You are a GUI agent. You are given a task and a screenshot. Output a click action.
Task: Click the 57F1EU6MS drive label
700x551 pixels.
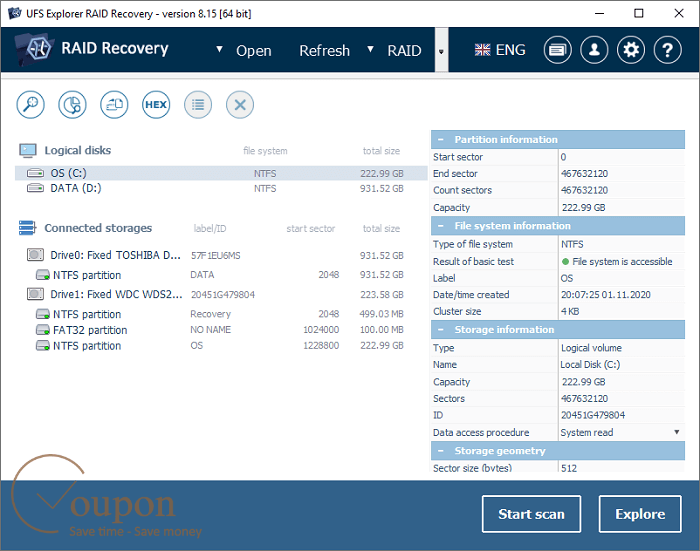pos(216,255)
